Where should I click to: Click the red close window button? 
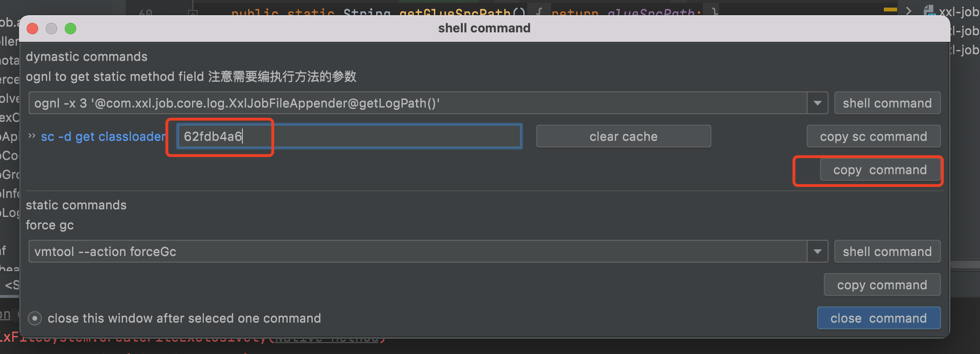(x=32, y=29)
